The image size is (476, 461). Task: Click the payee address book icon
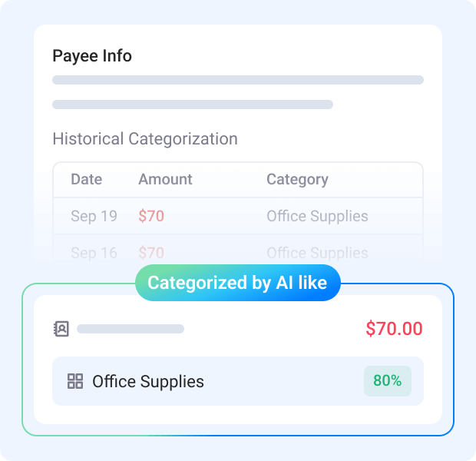pos(61,329)
